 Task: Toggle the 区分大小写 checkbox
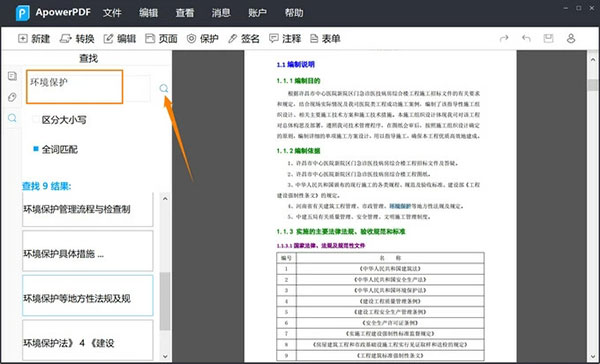pos(36,119)
